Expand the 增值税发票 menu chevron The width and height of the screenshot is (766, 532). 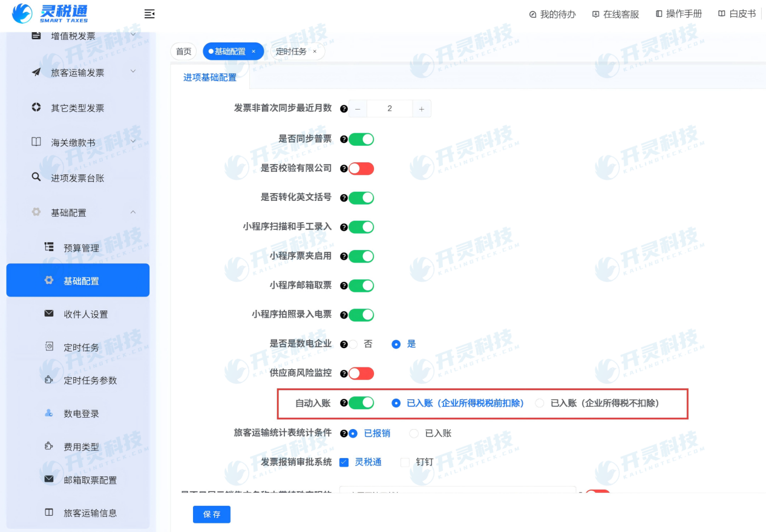(133, 35)
